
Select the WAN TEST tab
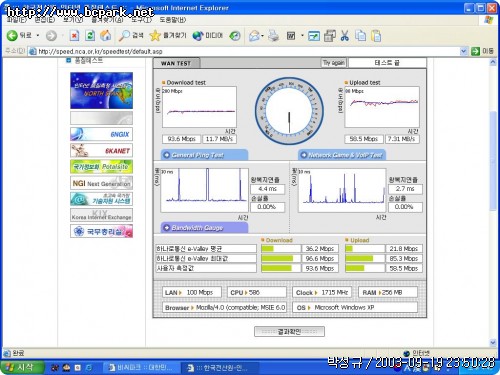(176, 63)
